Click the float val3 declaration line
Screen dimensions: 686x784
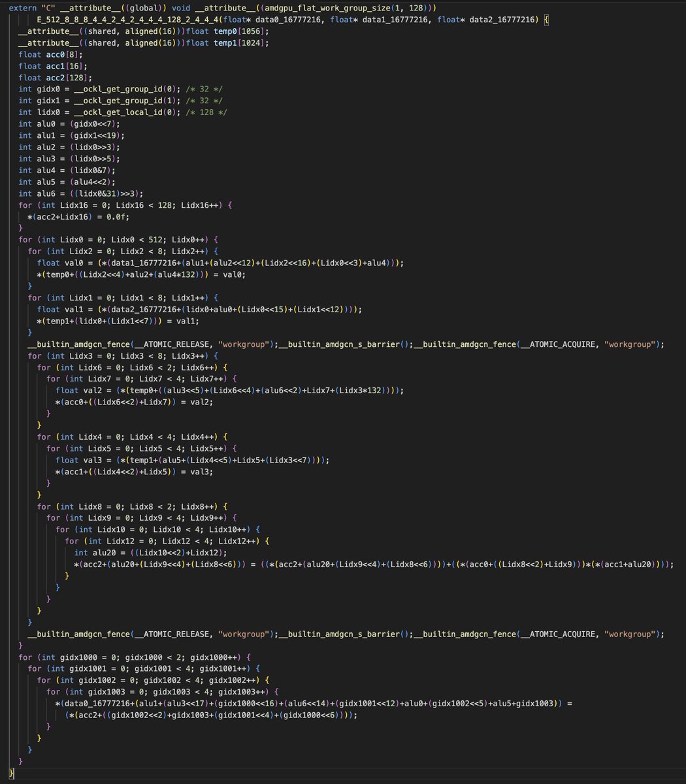pyautogui.click(x=193, y=459)
